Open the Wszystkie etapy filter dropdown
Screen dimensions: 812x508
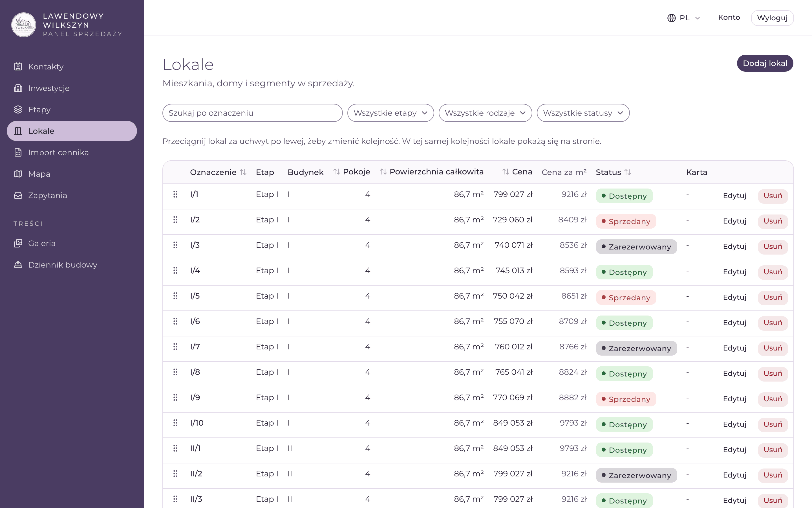[390, 113]
